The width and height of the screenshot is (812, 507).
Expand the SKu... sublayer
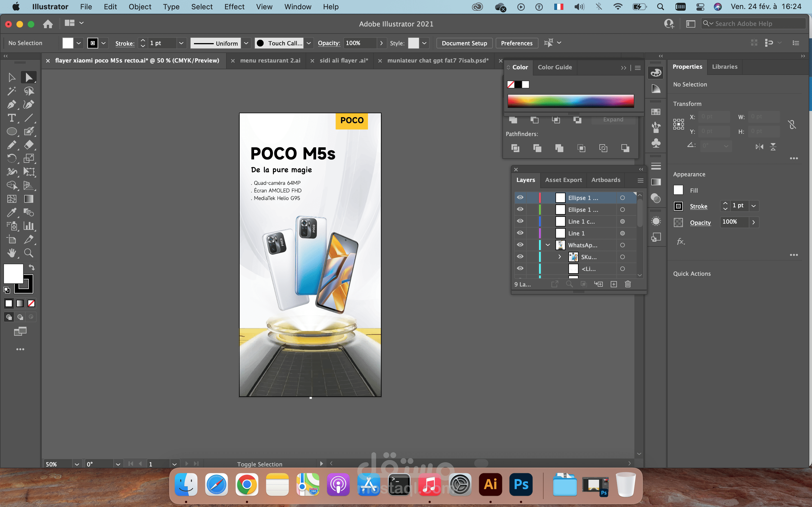click(559, 257)
